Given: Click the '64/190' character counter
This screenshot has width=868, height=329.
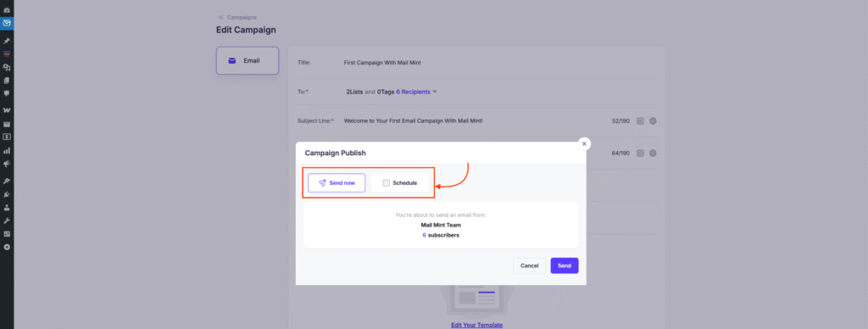Looking at the screenshot, I should click(621, 153).
